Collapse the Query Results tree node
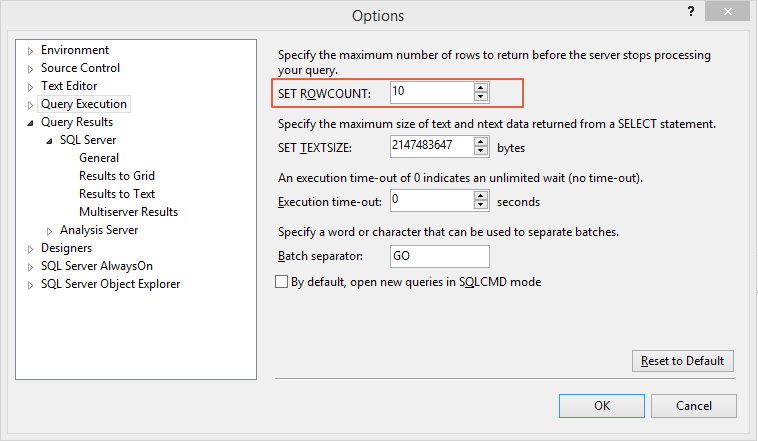This screenshot has height=441, width=758. pos(30,123)
